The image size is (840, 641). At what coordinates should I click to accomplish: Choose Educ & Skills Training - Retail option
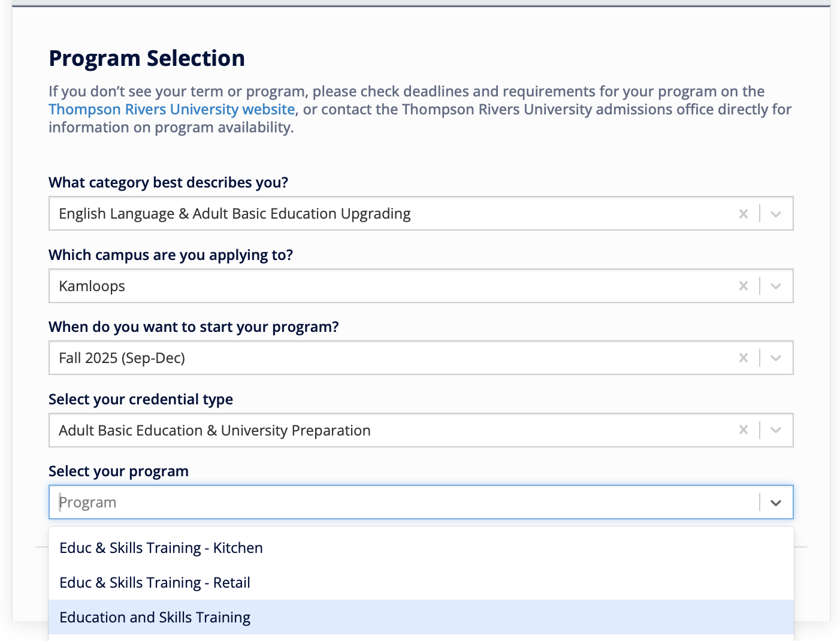[x=155, y=583]
